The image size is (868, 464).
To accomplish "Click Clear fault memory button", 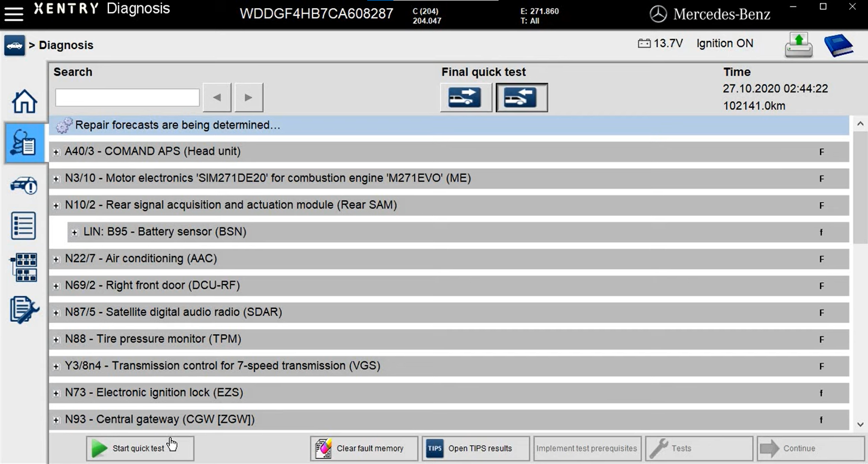I will [x=363, y=448].
